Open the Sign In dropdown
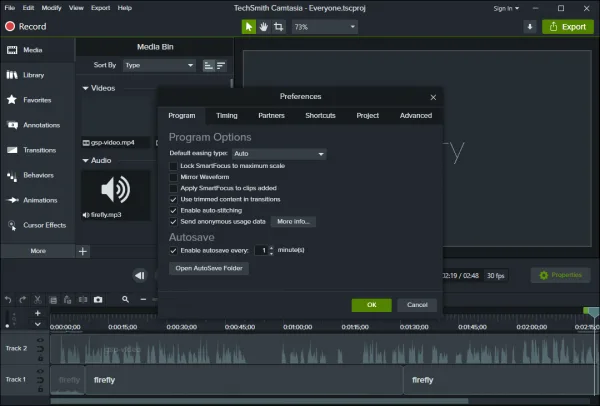The width and height of the screenshot is (600, 406). [506, 8]
